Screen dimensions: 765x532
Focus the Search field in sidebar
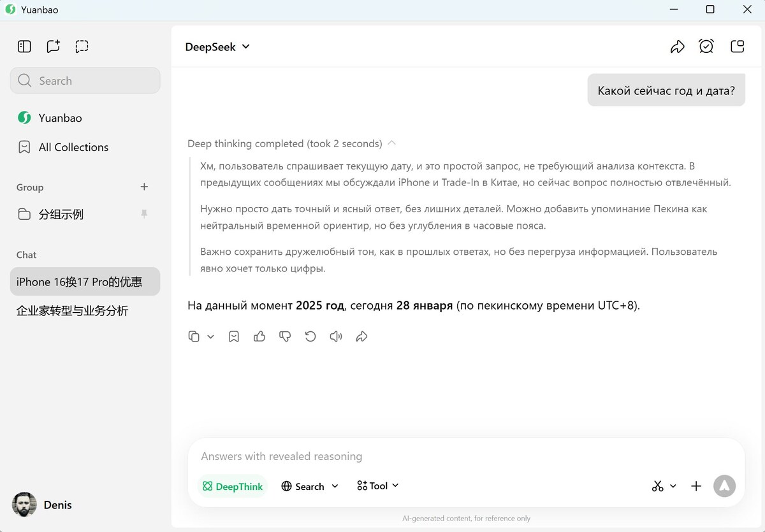pos(85,80)
